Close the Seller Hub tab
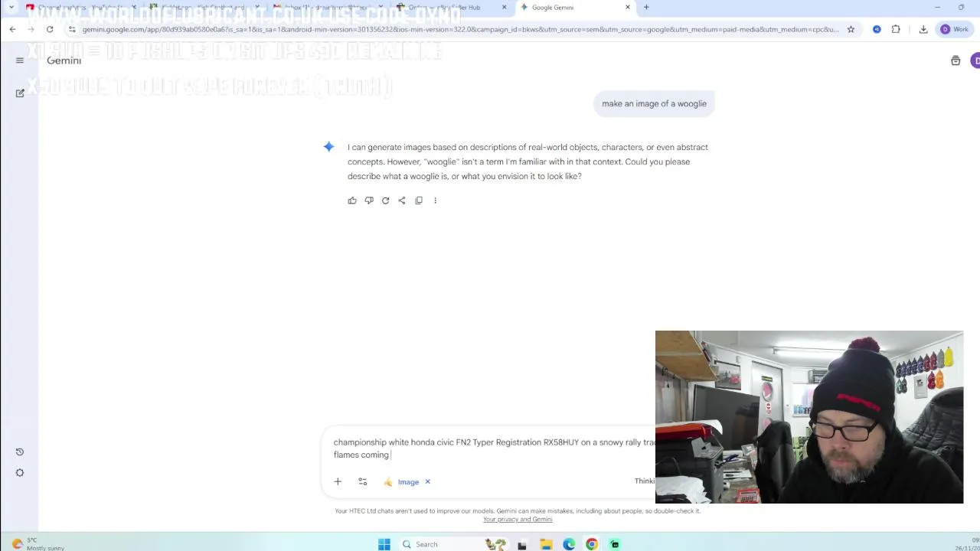 pyautogui.click(x=504, y=8)
